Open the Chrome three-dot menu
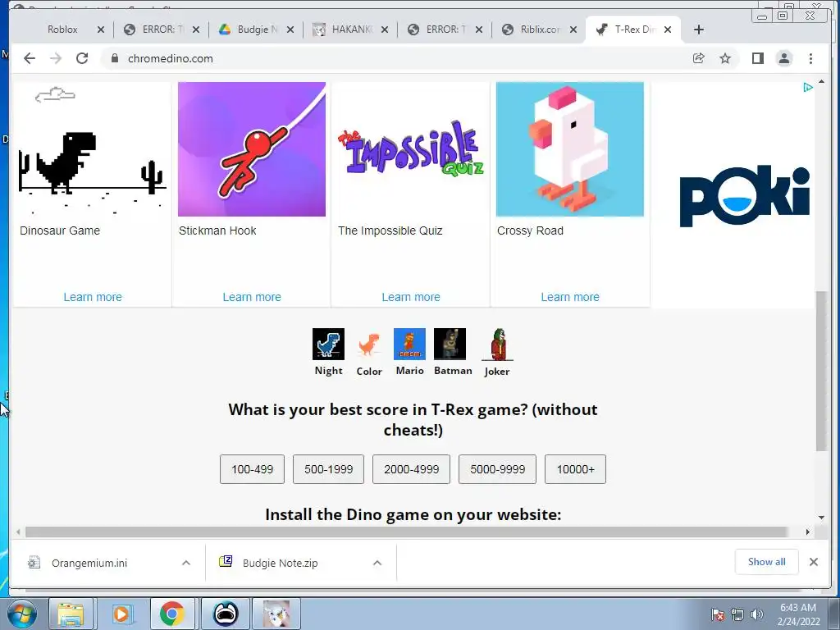840x630 pixels. (x=810, y=58)
